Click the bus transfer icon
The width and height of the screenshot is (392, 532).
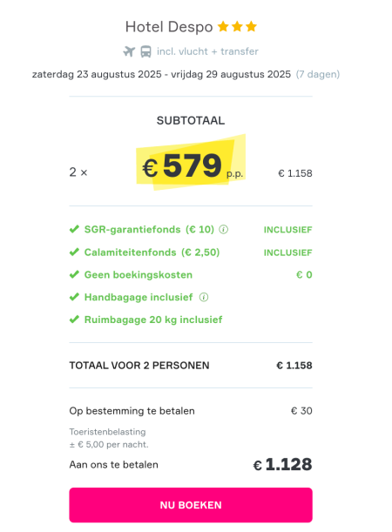(x=146, y=51)
